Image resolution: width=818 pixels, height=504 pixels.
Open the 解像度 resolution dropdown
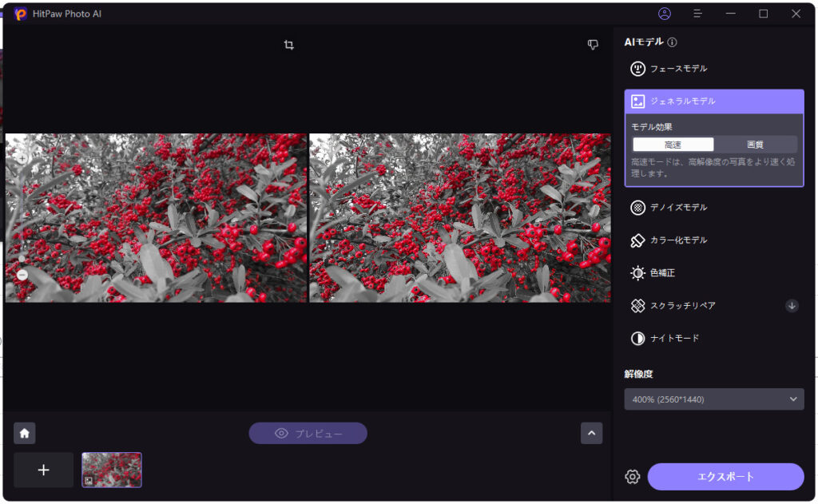click(x=714, y=399)
